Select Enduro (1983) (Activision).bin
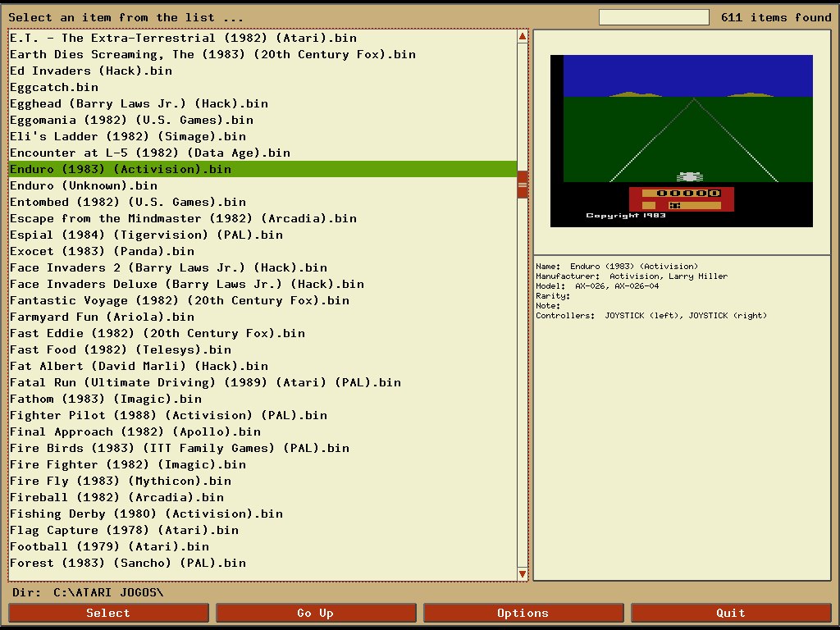 [x=121, y=169]
